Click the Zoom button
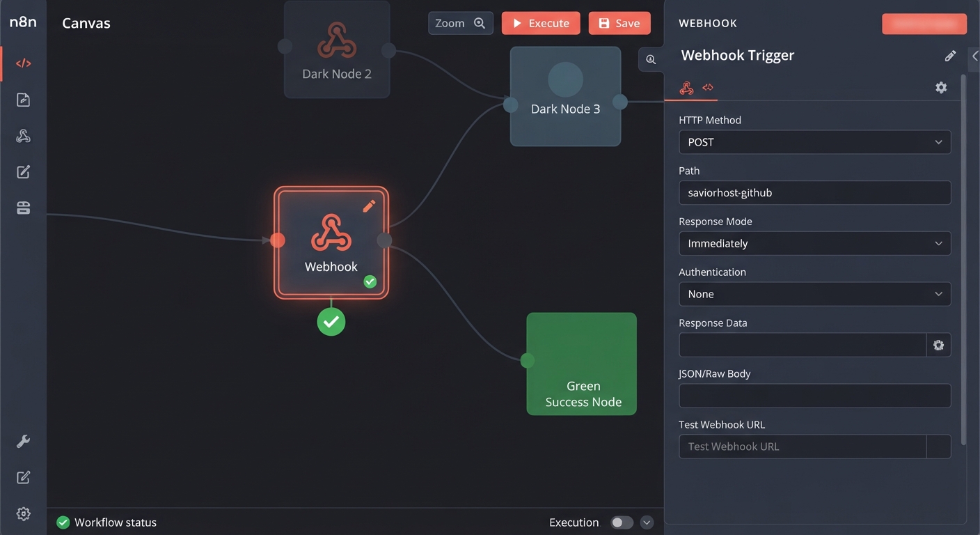This screenshot has height=535, width=980. 461,23
